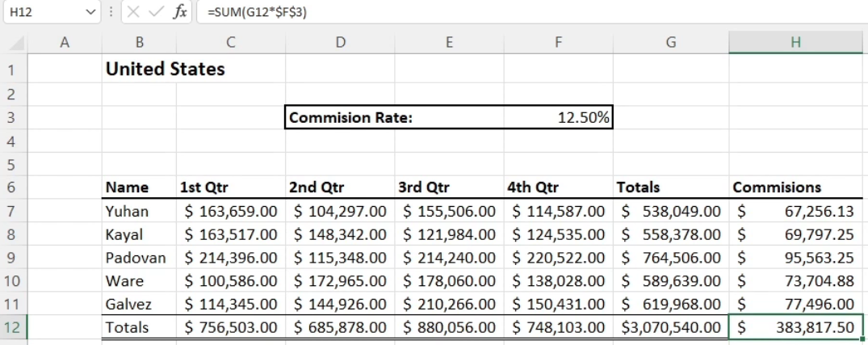The image size is (868, 345).
Task: Select Yuhan's commission cell $67,256.13
Action: 795,211
